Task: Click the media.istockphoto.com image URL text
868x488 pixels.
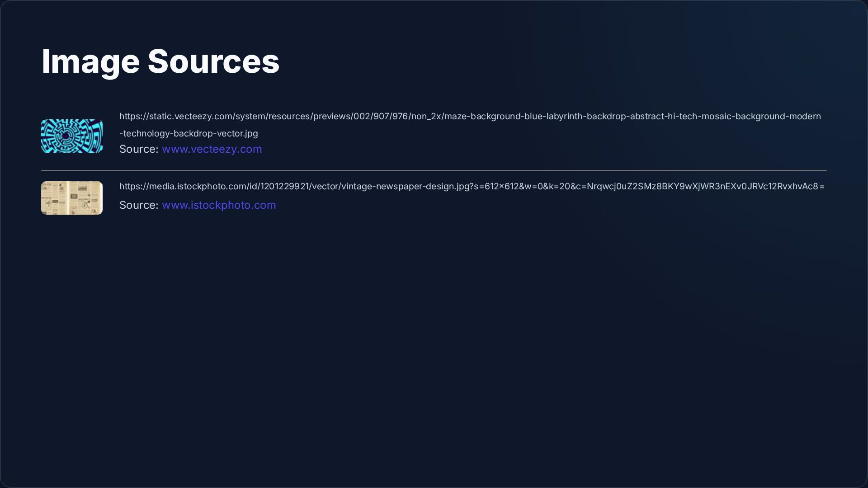Action: click(x=472, y=186)
